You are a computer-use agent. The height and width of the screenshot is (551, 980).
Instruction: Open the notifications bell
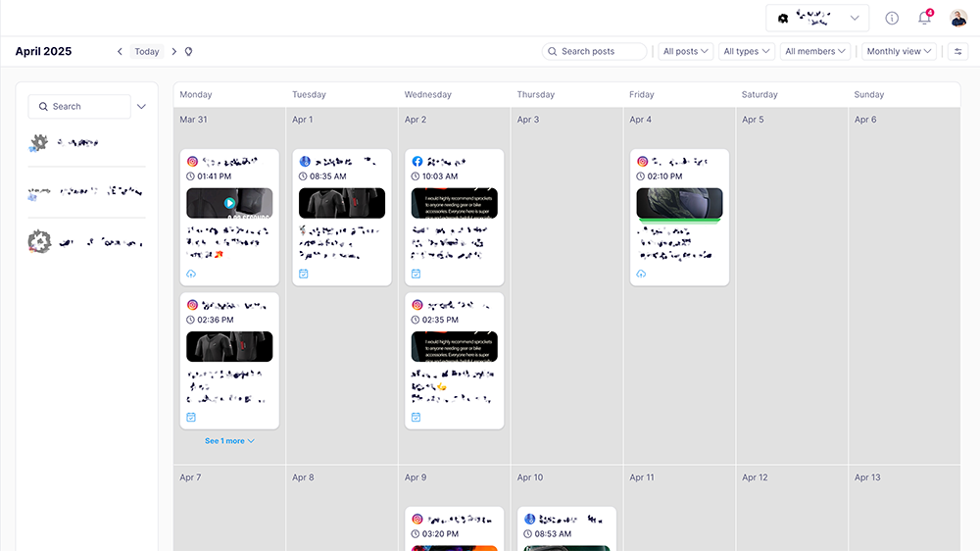[x=924, y=18]
